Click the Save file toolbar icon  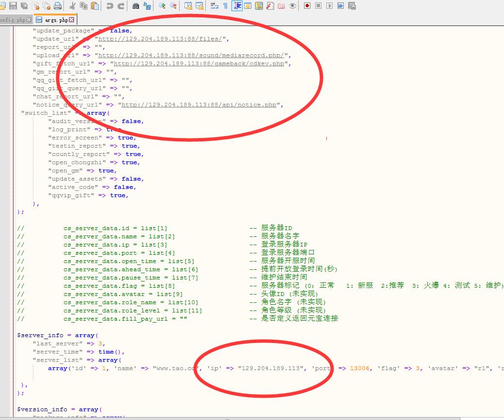[x=13, y=6]
